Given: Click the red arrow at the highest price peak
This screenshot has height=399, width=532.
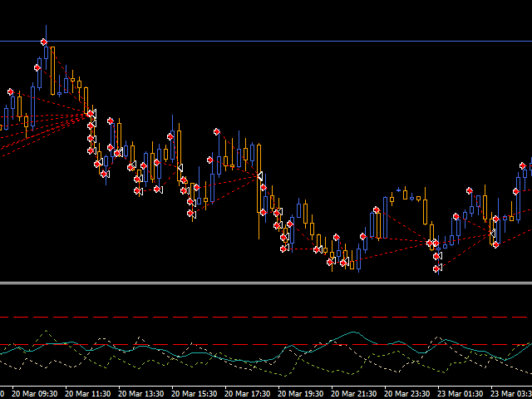Looking at the screenshot, I should coord(44,41).
